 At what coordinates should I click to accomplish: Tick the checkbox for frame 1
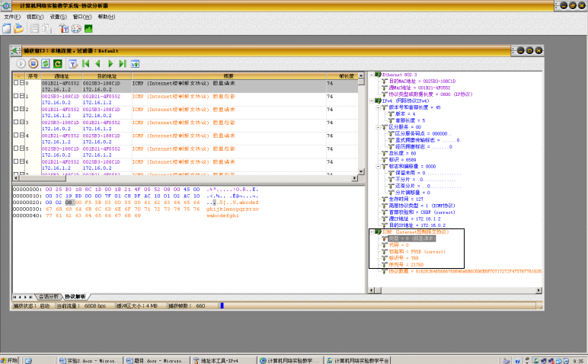click(16, 96)
